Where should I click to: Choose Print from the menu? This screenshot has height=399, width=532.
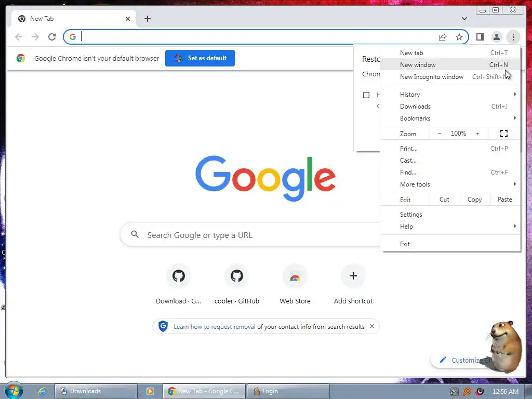coord(450,148)
